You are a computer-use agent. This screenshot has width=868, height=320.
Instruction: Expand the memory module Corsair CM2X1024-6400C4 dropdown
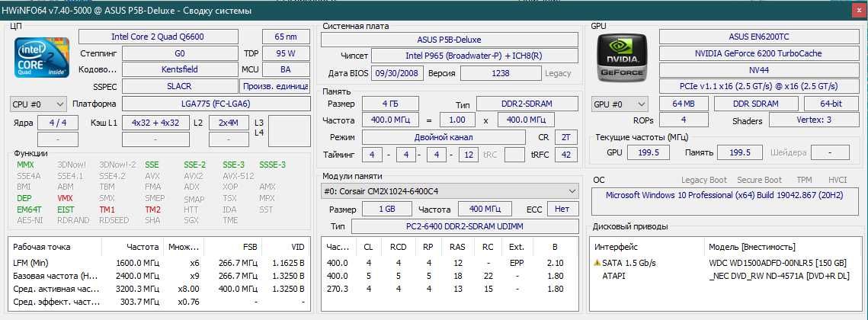point(450,191)
